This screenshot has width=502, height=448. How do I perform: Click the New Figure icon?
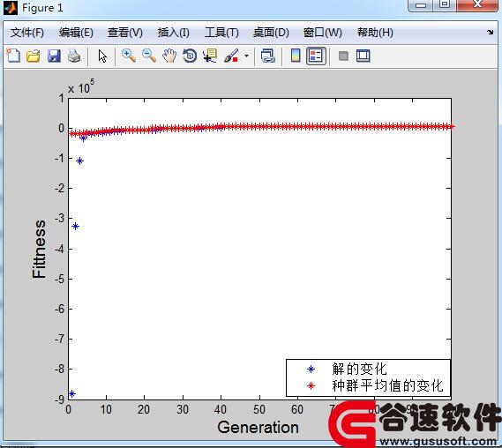click(13, 56)
